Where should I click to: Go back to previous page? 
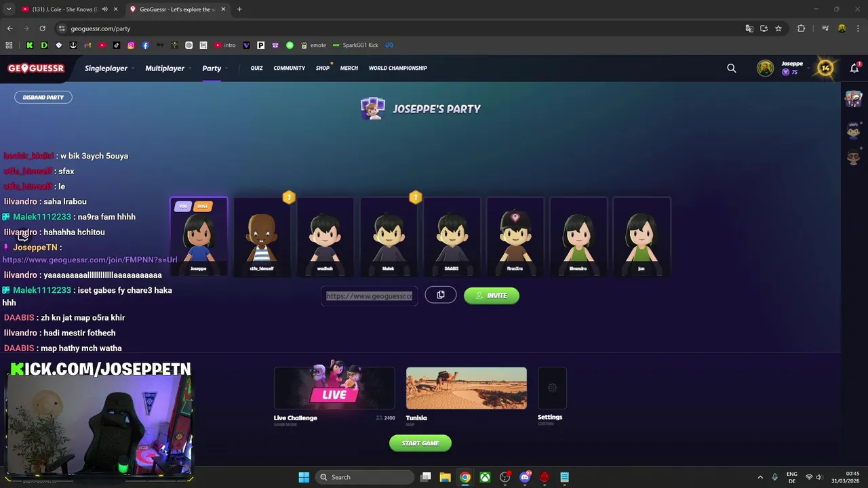(x=9, y=28)
